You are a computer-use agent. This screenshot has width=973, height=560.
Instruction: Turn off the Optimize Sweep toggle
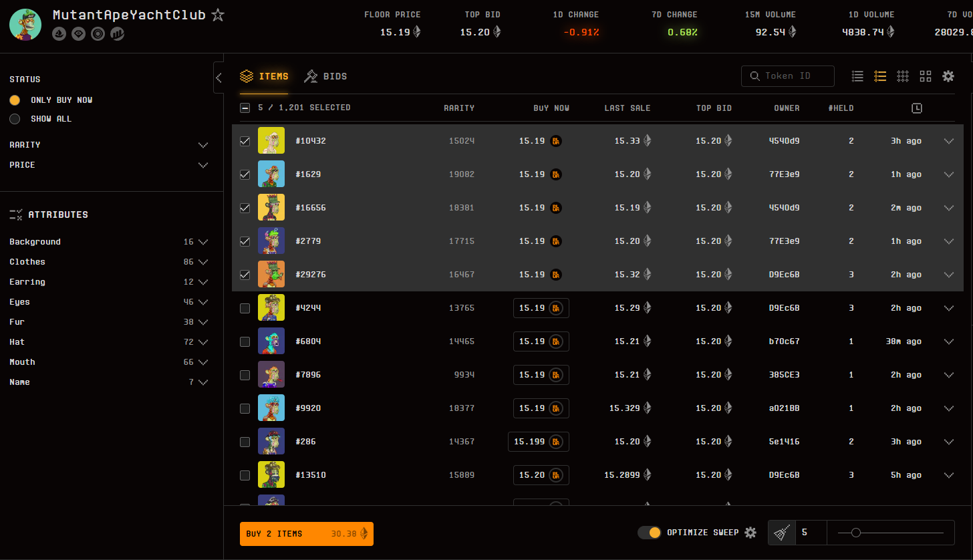(649, 533)
